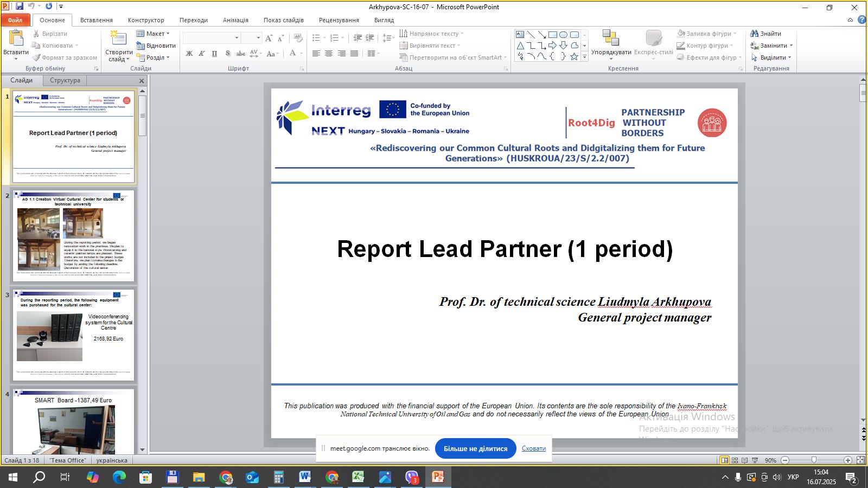Screen dimensions: 868x488
Task: Clear all formatting with the eraser icon
Action: (298, 38)
